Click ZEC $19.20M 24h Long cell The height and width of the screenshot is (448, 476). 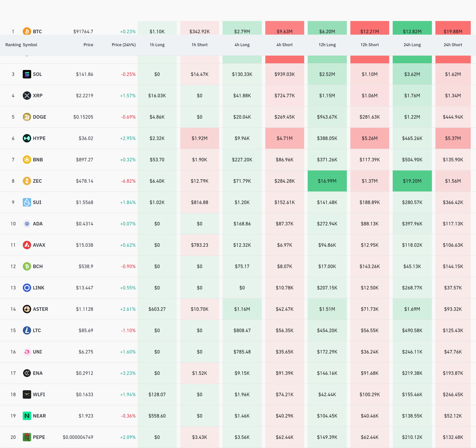(412, 181)
